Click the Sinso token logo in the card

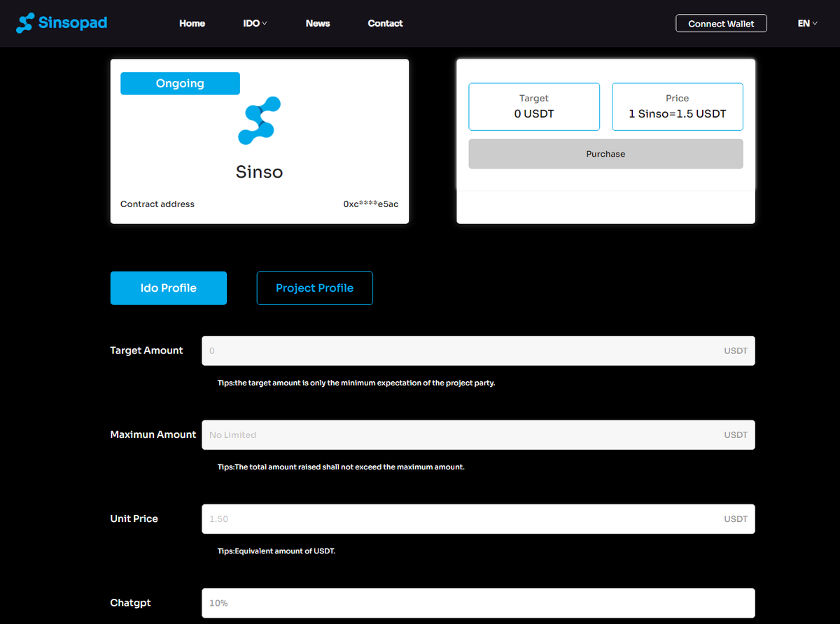tap(259, 121)
